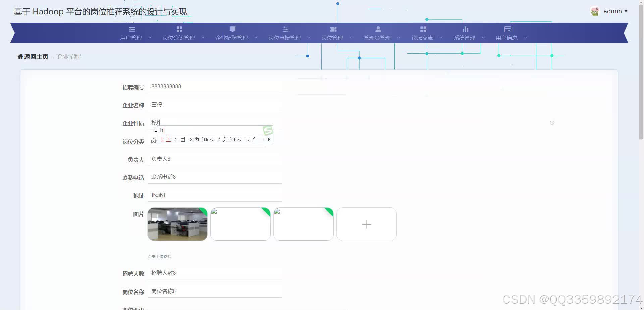Expand the 论坛交流 dropdown chevron
This screenshot has width=644, height=310.
point(441,38)
